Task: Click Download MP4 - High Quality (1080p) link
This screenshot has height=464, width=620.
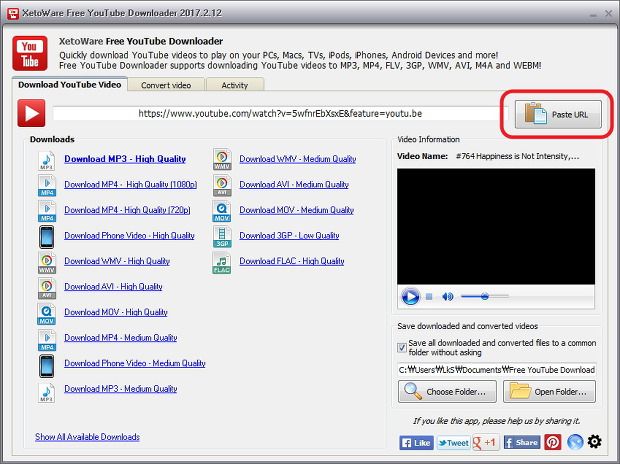Action: click(130, 184)
